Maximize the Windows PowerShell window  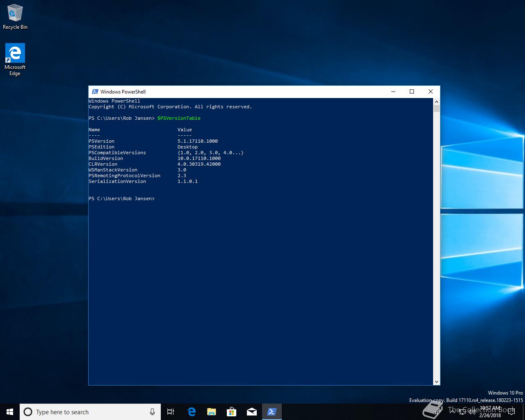point(412,91)
